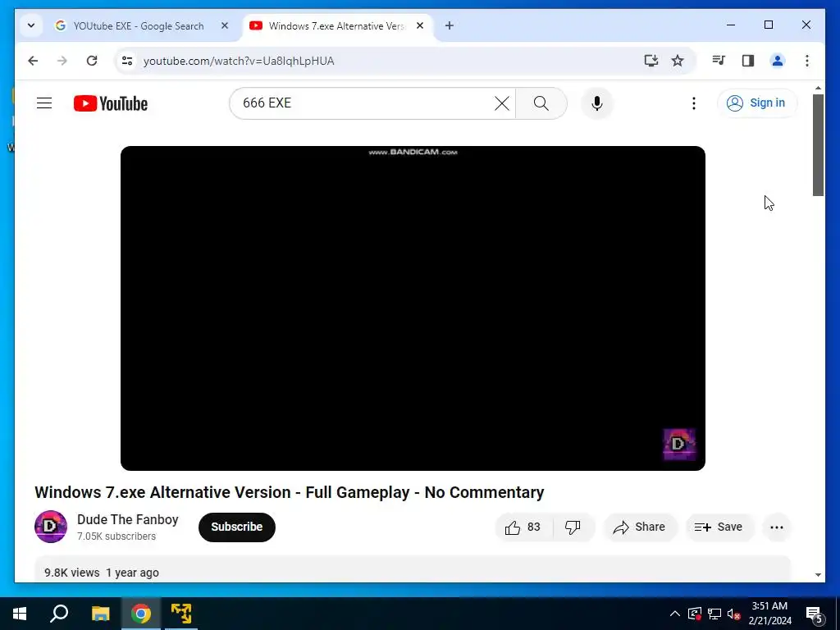Close the Windows 7.exe YouTube tab

(x=420, y=25)
